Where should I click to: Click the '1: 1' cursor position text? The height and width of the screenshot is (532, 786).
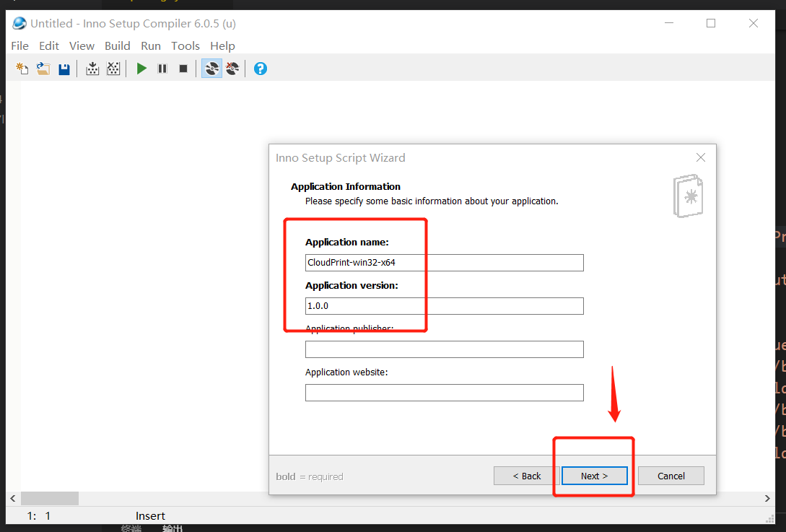(x=38, y=516)
